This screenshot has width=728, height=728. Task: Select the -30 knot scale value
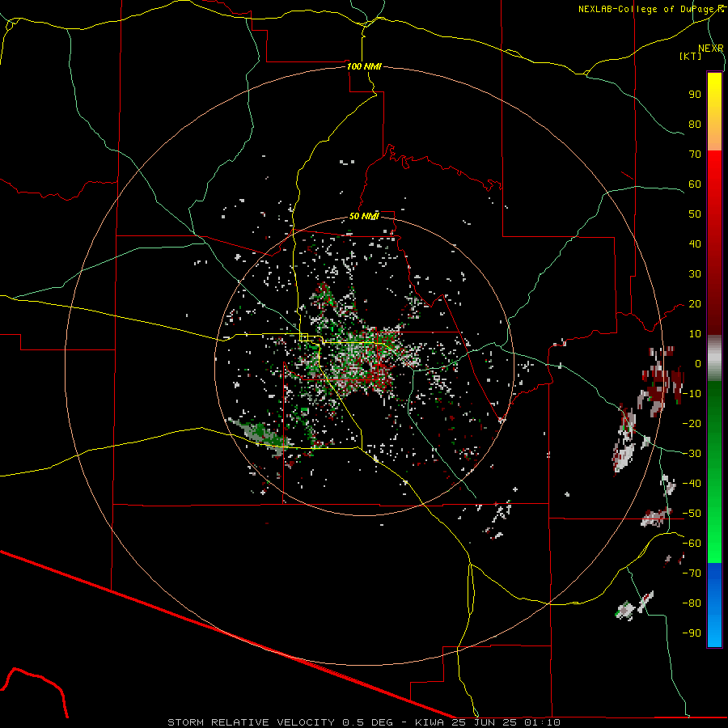click(x=692, y=454)
